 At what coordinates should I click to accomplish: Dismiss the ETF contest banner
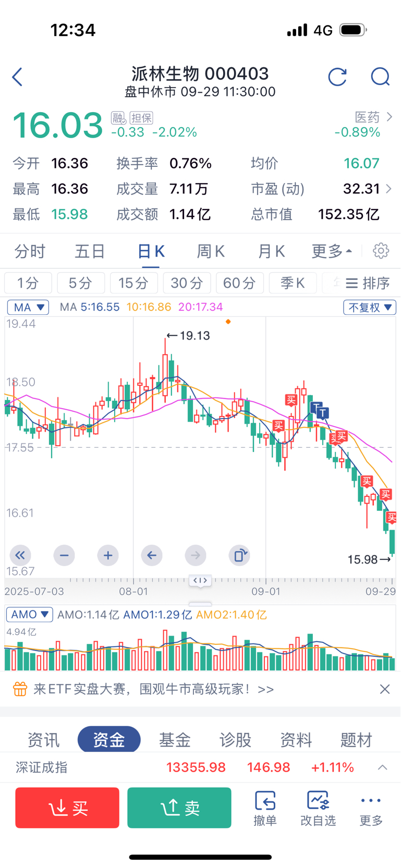click(385, 689)
